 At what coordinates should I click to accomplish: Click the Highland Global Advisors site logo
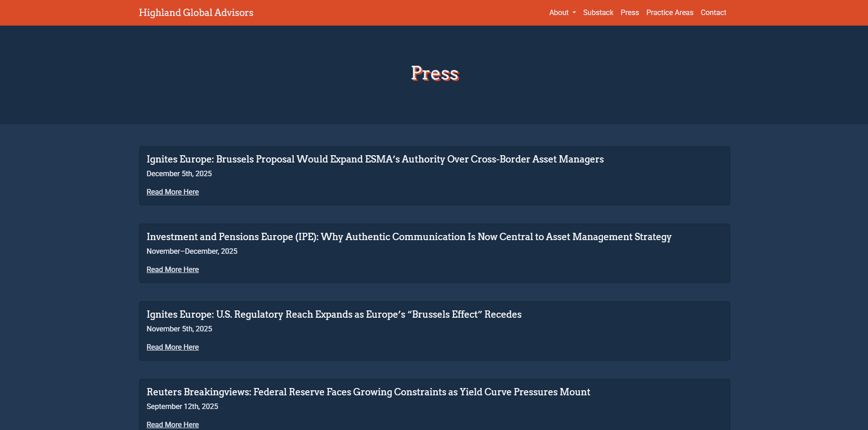(x=196, y=13)
